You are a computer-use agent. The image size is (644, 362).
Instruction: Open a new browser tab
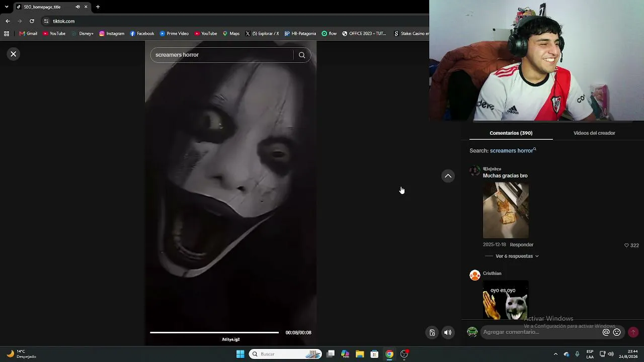[x=98, y=7]
